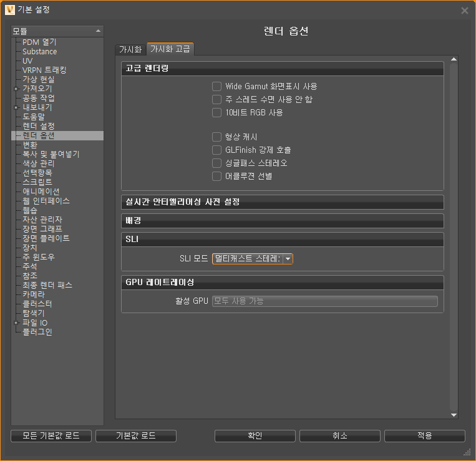Toggle 주 스레드 수면 사용 안 함

pos(216,99)
